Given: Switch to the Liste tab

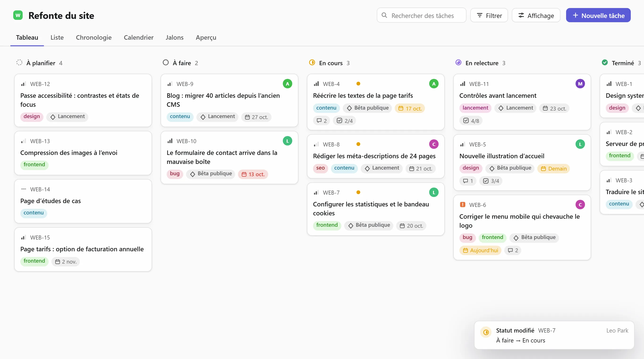Looking at the screenshot, I should (x=57, y=38).
